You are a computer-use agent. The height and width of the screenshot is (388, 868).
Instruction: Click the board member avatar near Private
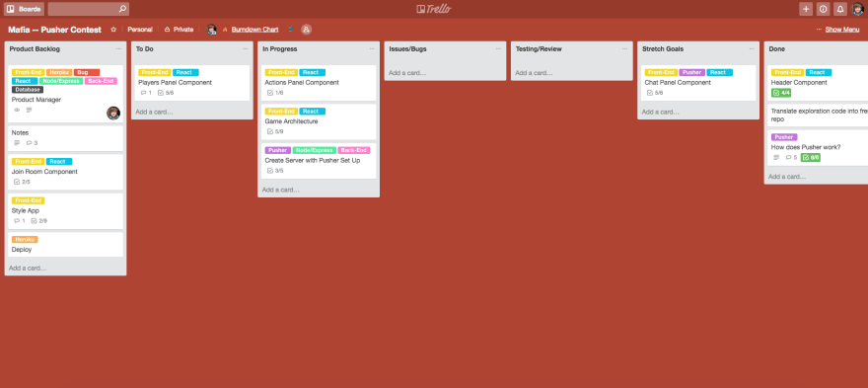pos(211,30)
